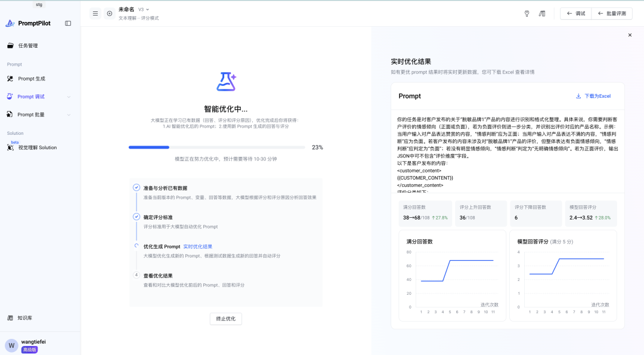Select the Prompt 生成 sidebar icon

[x=10, y=78]
